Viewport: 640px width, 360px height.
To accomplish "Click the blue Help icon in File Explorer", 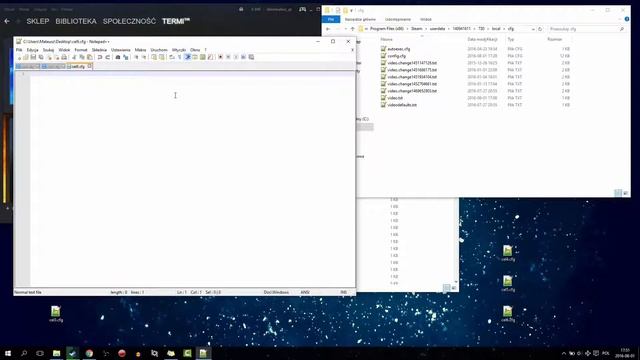I will point(627,19).
